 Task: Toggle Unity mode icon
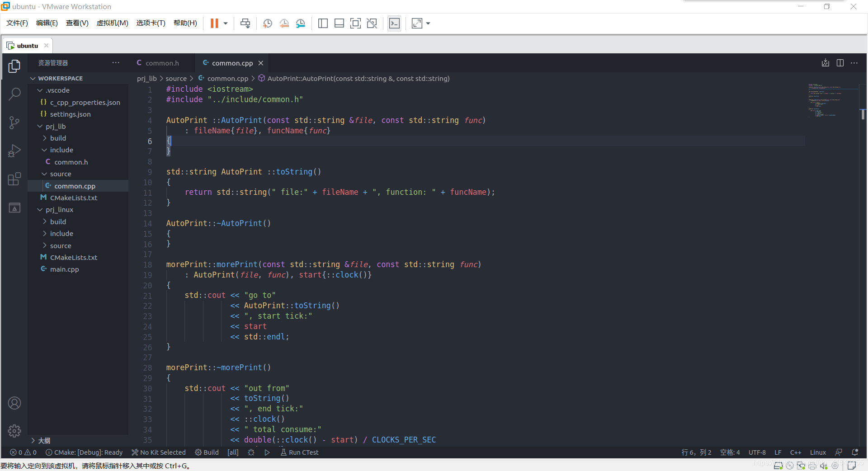coord(372,24)
